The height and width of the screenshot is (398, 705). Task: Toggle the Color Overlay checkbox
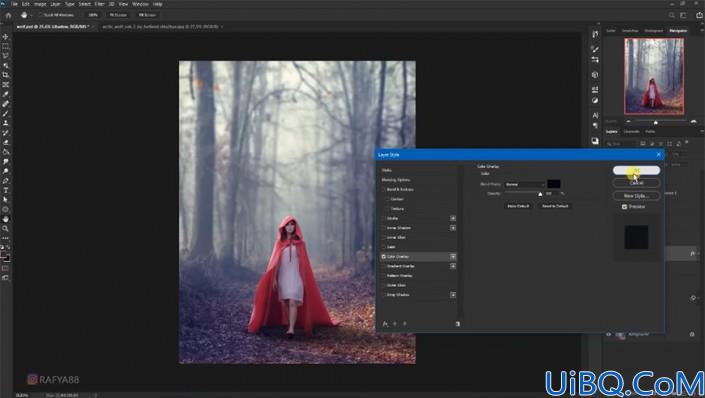[384, 256]
